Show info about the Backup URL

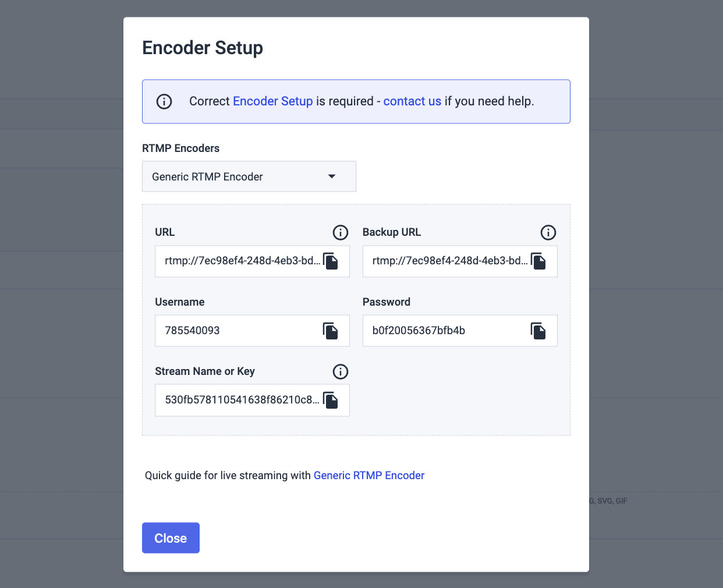[548, 232]
